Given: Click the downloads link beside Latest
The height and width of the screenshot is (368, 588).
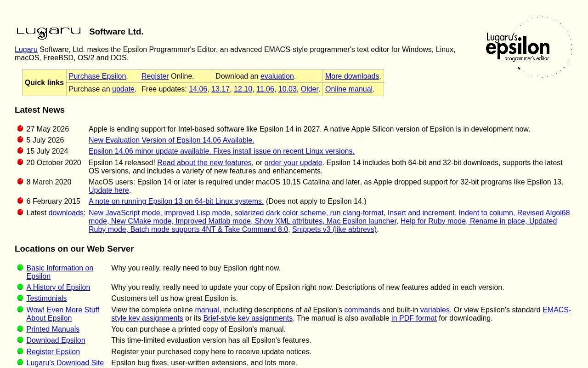Looking at the screenshot, I should tap(66, 213).
